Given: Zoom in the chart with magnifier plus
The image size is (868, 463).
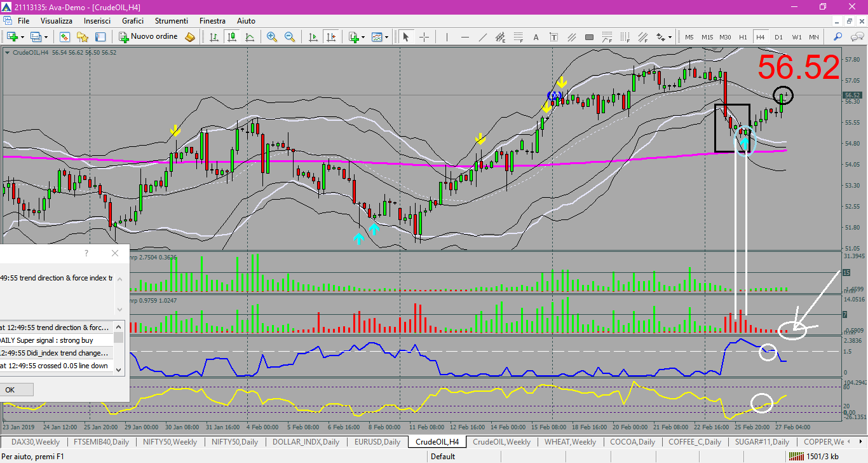Looking at the screenshot, I should 272,37.
